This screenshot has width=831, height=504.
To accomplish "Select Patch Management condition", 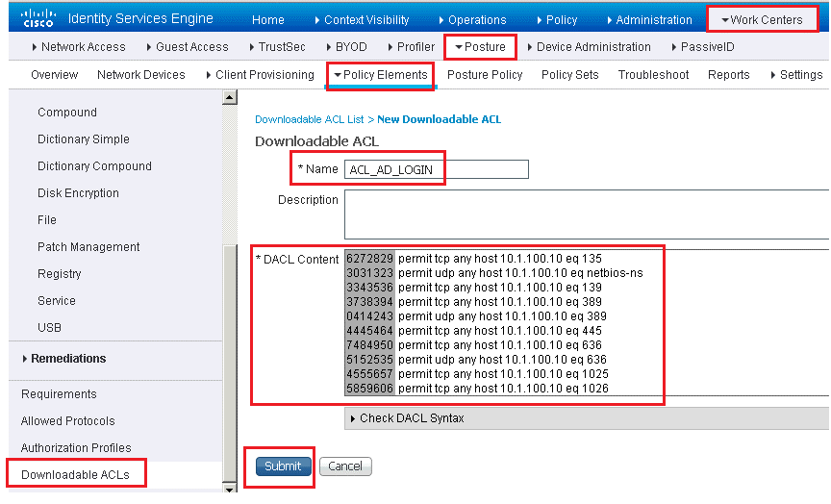I will [x=88, y=247].
